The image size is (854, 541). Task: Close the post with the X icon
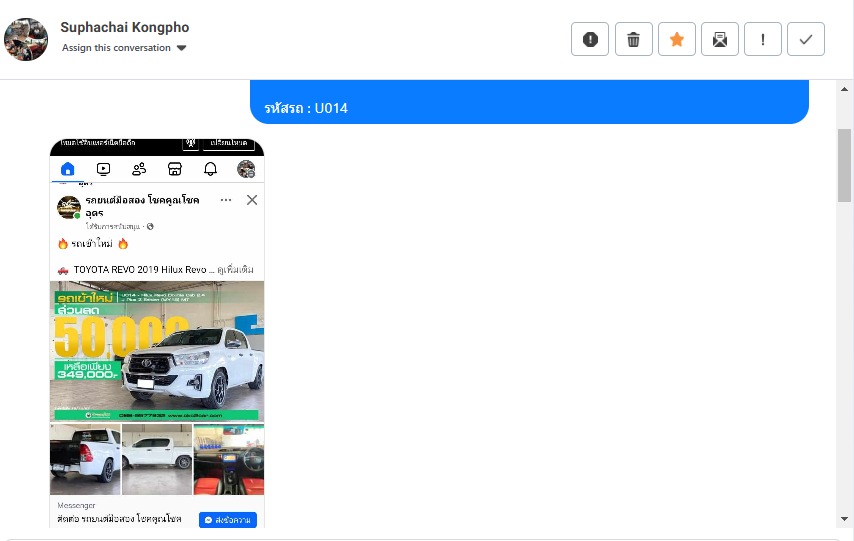pyautogui.click(x=252, y=200)
